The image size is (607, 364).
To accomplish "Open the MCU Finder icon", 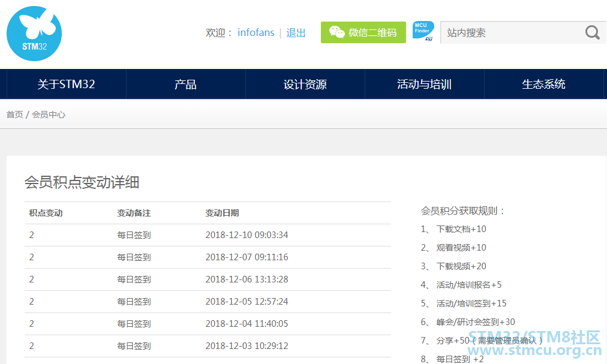I will (423, 31).
